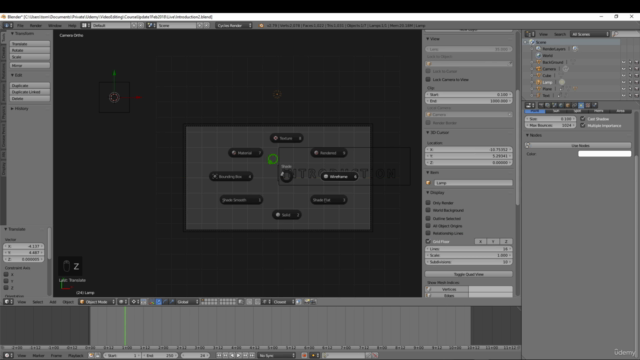
Task: Choose Rendered shading in pie menu
Action: click(x=329, y=153)
